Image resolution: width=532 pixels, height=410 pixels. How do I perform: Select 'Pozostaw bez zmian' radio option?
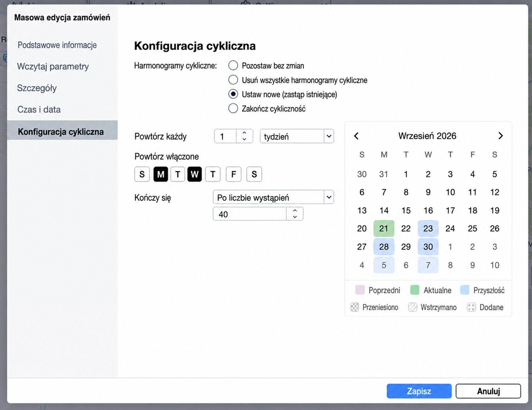[233, 65]
